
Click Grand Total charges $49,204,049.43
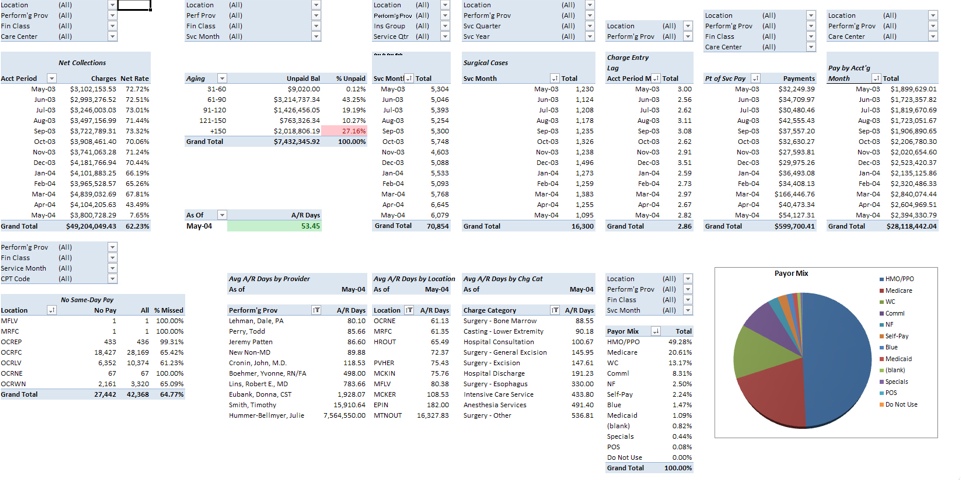pos(91,226)
